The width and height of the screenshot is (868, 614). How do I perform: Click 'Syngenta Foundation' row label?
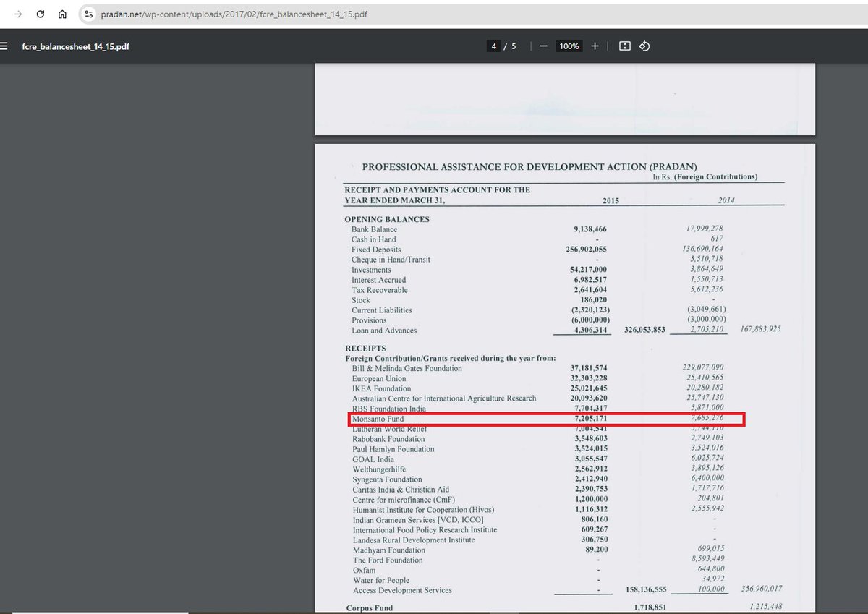tap(387, 479)
